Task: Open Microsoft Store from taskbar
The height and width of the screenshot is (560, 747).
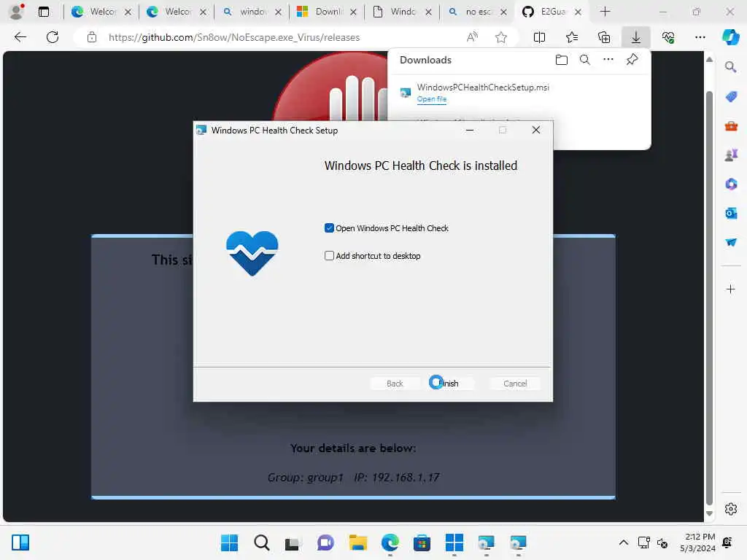Action: tap(422, 542)
